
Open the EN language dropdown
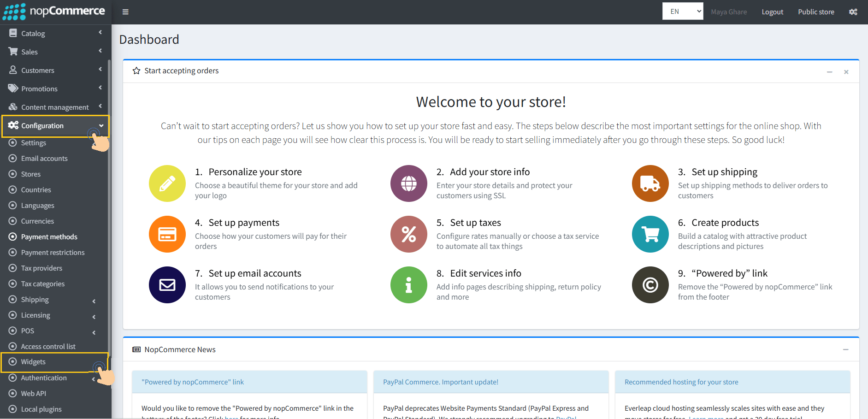point(682,12)
